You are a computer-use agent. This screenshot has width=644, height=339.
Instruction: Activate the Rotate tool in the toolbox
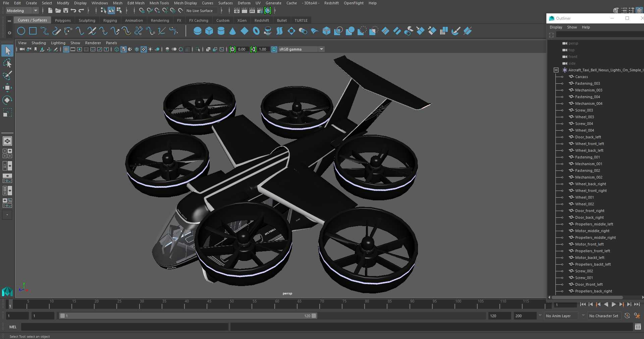pyautogui.click(x=7, y=100)
